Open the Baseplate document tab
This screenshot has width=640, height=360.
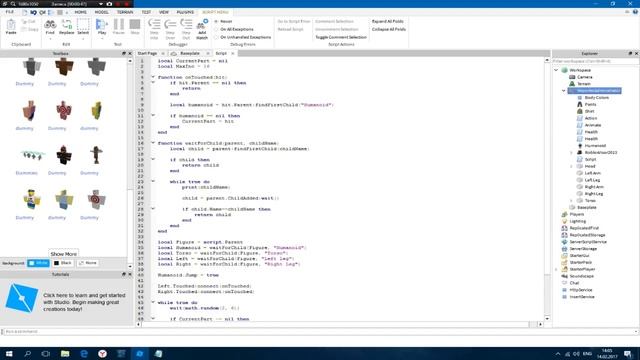click(x=190, y=53)
